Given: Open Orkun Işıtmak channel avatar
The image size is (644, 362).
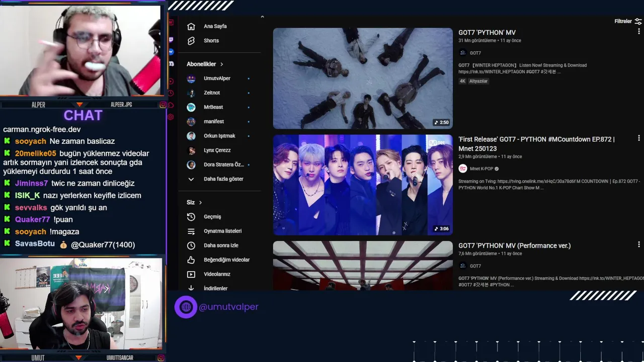Looking at the screenshot, I should 191,136.
